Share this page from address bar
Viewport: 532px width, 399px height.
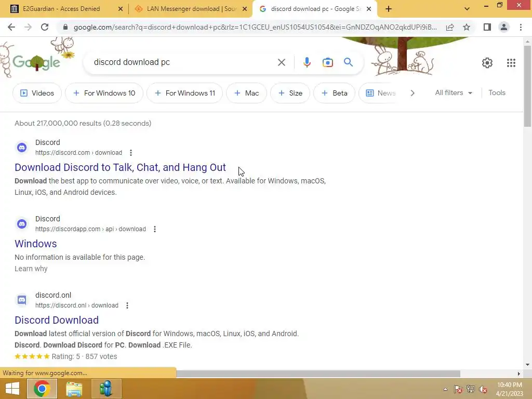[x=450, y=27]
